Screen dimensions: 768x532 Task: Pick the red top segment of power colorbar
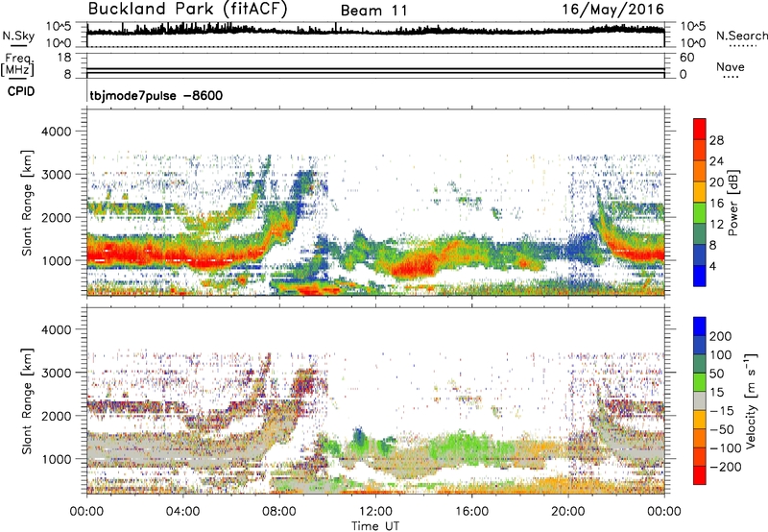point(700,129)
